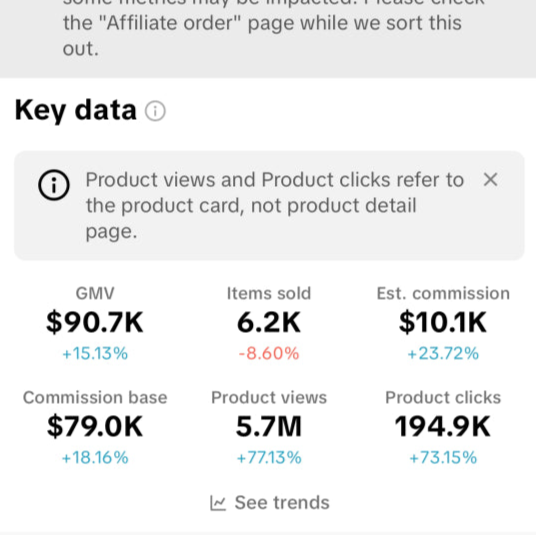This screenshot has width=536, height=536.
Task: Select the Product clicks 194.9K metric
Action: (x=443, y=427)
